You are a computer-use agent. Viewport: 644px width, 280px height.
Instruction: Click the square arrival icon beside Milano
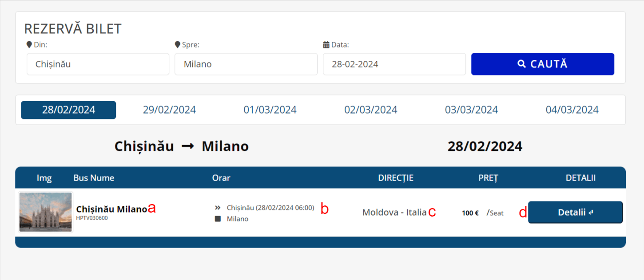pyautogui.click(x=218, y=219)
